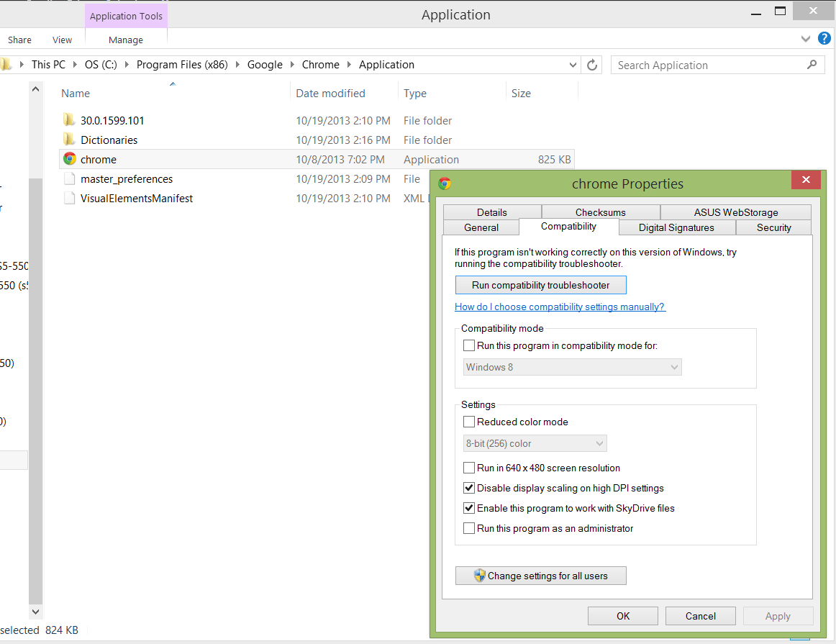Enable Run this program as an administrator
The width and height of the screenshot is (836, 644).
(x=469, y=528)
